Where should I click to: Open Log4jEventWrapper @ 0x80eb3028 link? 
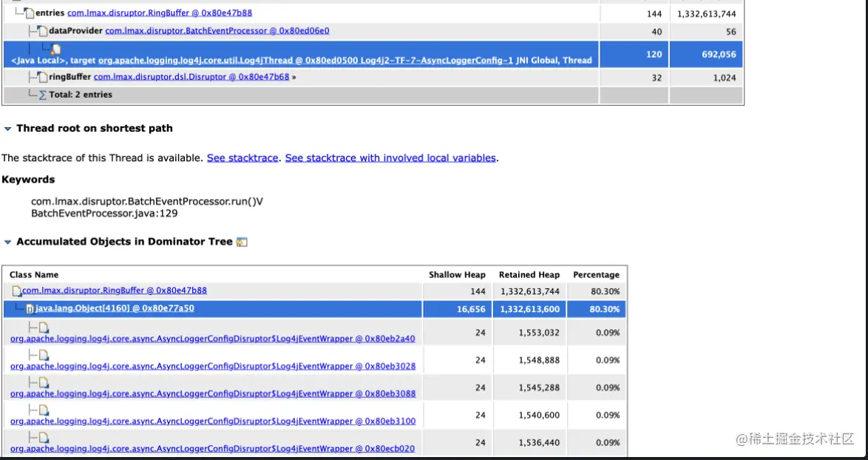click(213, 367)
